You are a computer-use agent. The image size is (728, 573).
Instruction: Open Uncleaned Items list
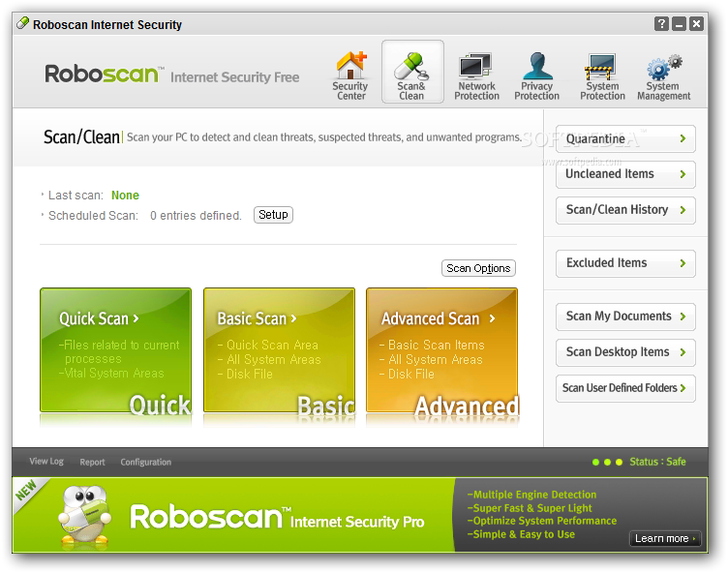(625, 174)
